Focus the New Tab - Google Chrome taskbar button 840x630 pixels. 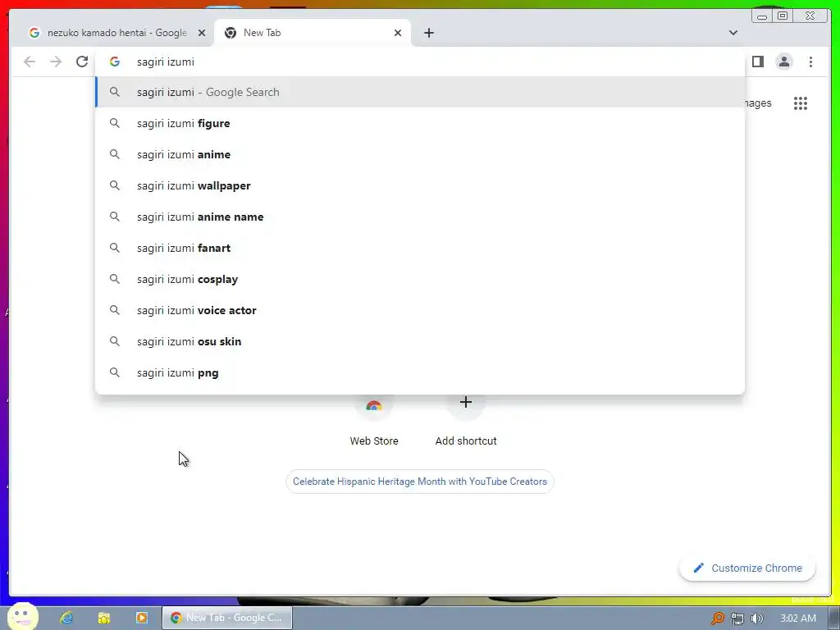click(227, 618)
